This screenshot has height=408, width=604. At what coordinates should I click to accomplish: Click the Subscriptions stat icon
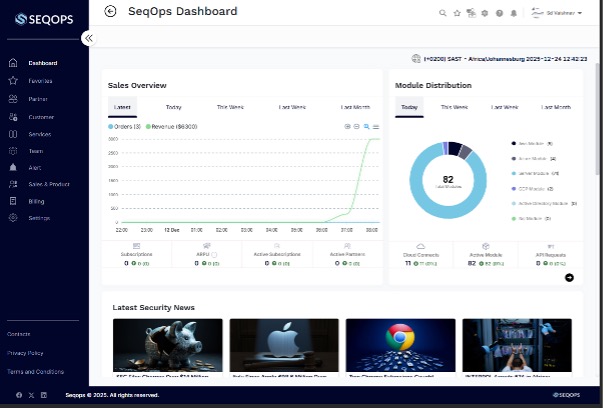click(x=136, y=246)
